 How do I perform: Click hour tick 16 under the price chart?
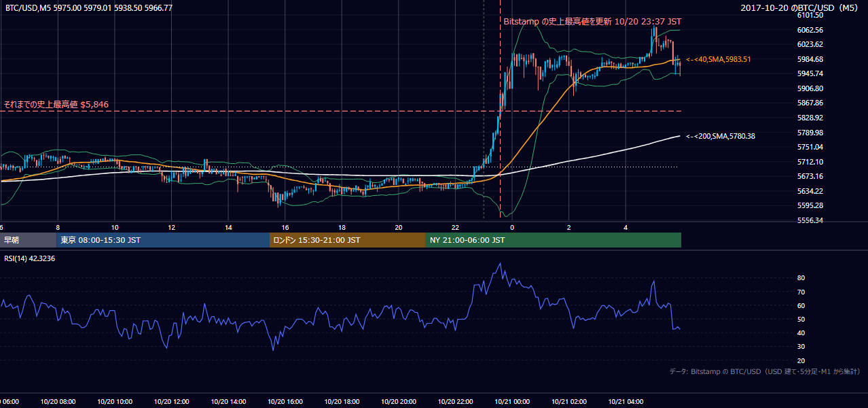click(285, 228)
